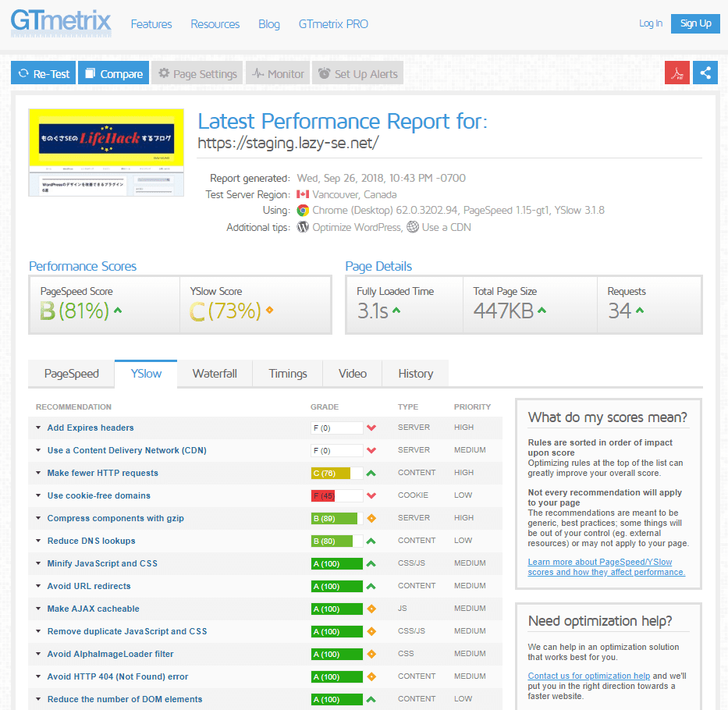Click the red PDF download icon
Viewport: 728px width, 710px height.
(676, 72)
